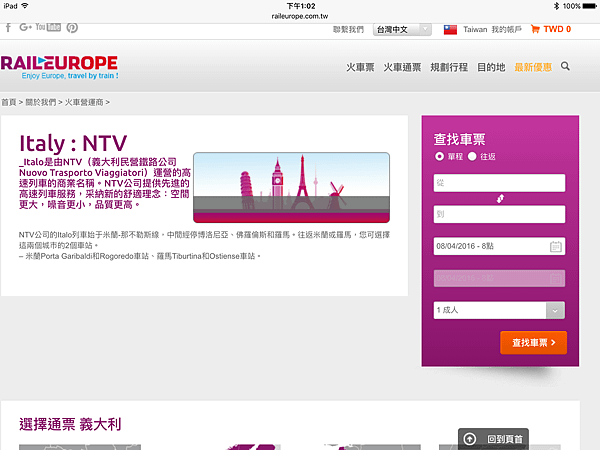The width and height of the screenshot is (600, 450).
Task: Click the 首頁 breadcrumb link
Action: [9, 102]
